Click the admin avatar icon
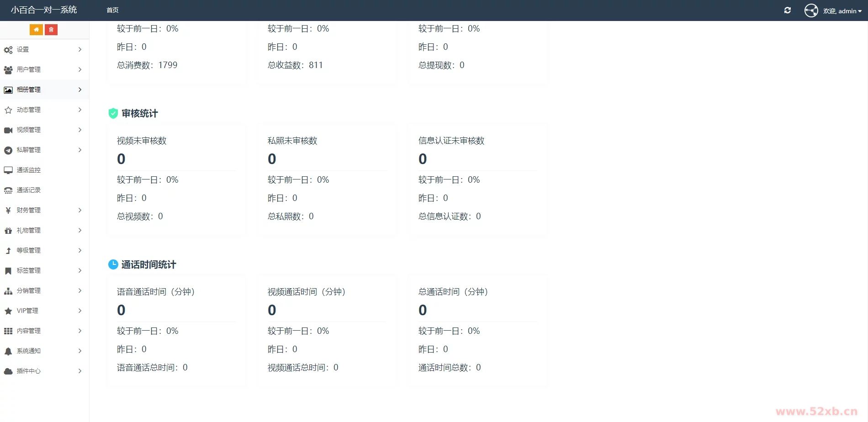 click(x=811, y=11)
